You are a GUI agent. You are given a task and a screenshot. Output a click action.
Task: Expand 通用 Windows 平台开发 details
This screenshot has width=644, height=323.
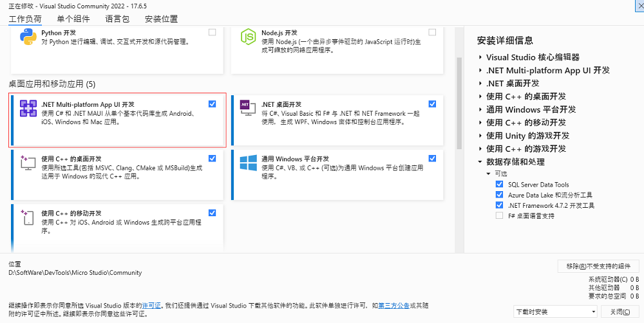tap(480, 109)
